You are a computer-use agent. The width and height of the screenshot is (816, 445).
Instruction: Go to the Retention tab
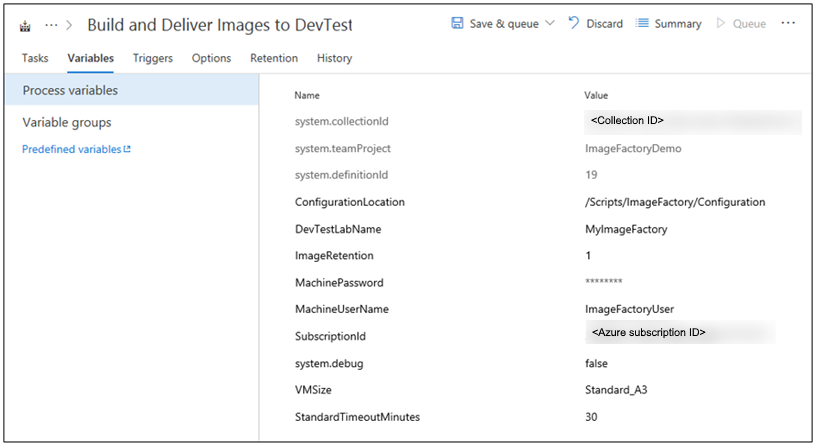(x=274, y=58)
